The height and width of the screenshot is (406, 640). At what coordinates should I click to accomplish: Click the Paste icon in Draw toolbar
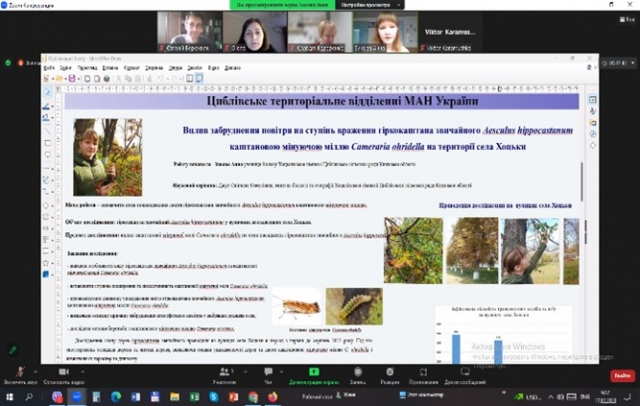pyautogui.click(x=138, y=78)
